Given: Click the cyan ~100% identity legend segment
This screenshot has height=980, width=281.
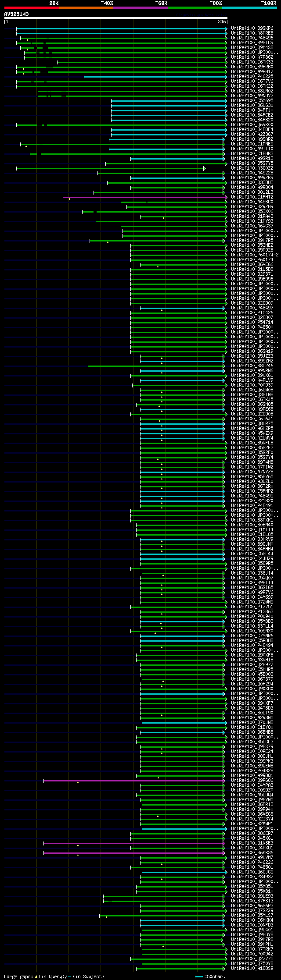Looking at the screenshot, I should click(249, 8).
